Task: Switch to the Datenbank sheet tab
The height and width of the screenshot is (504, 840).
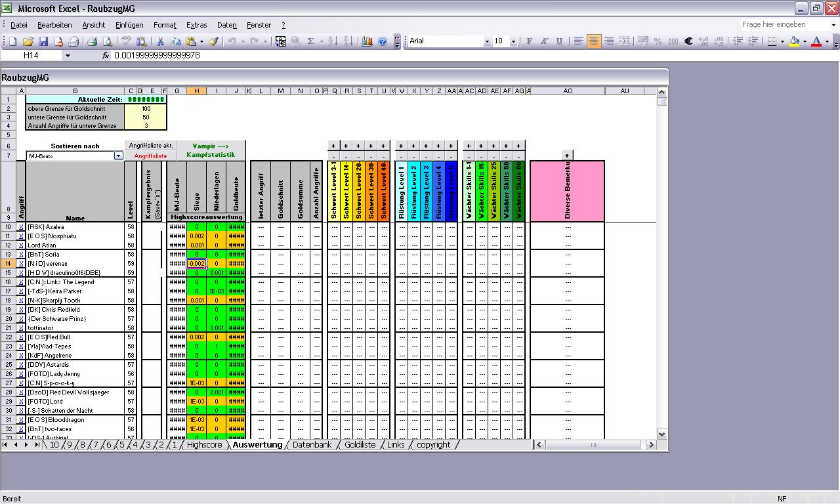Action: [x=312, y=444]
